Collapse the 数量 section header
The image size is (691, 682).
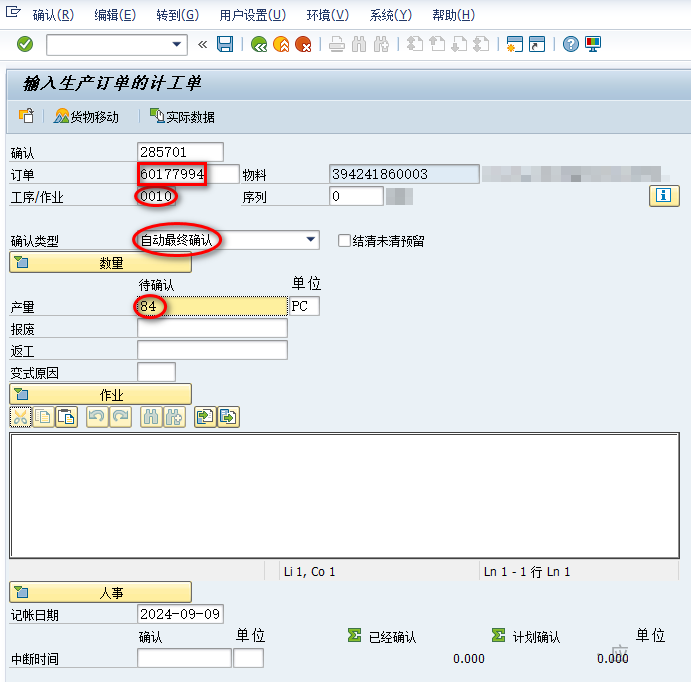(x=100, y=263)
